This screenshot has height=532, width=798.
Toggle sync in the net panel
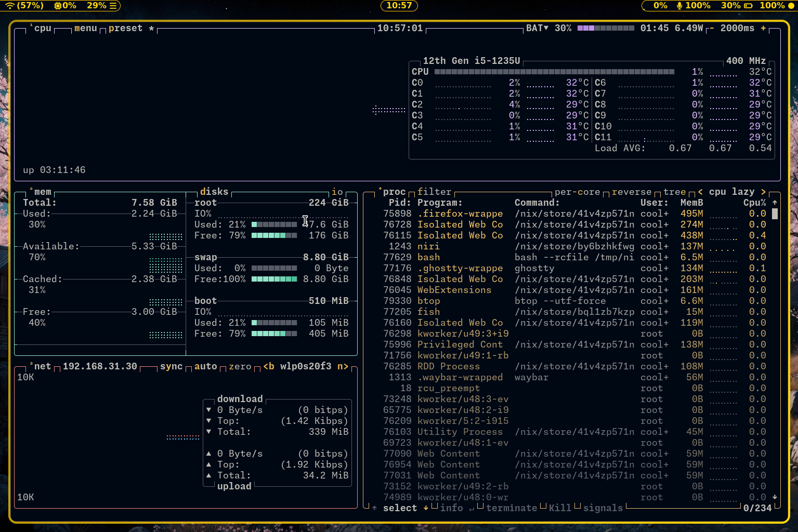click(171, 366)
